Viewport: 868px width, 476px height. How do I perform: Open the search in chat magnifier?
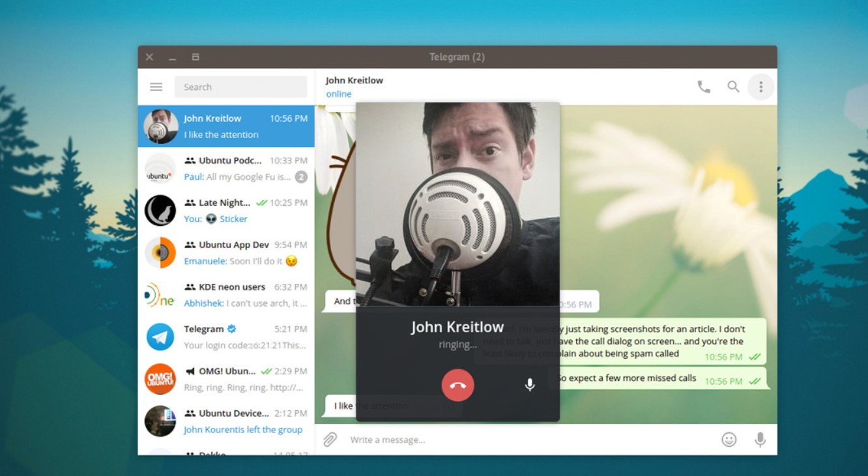(x=733, y=87)
